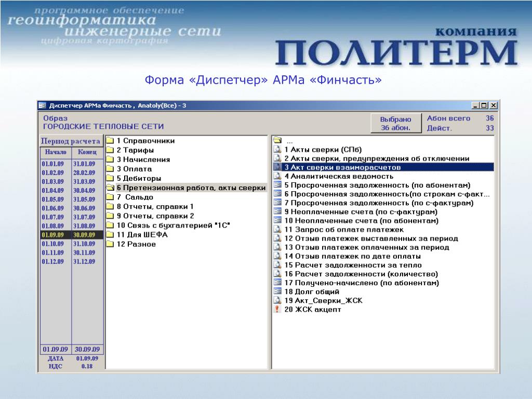Click Дейст. count 33
This screenshot has width=532, height=399.
coord(489,128)
